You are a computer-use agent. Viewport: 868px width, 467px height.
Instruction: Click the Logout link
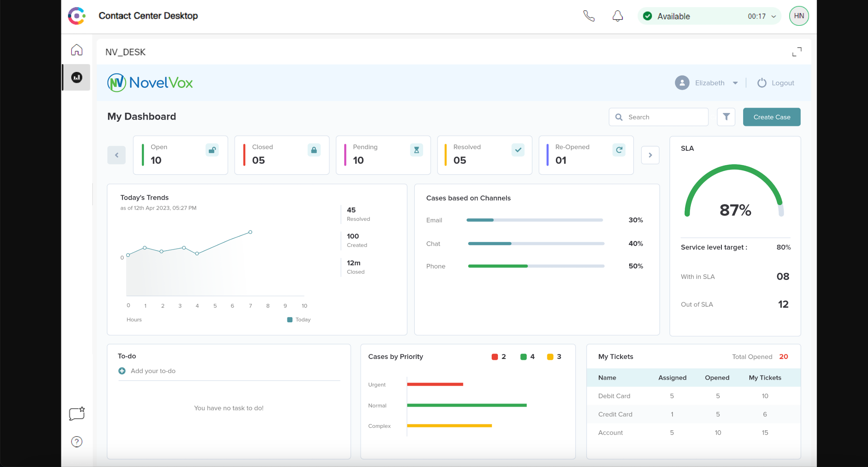[776, 83]
